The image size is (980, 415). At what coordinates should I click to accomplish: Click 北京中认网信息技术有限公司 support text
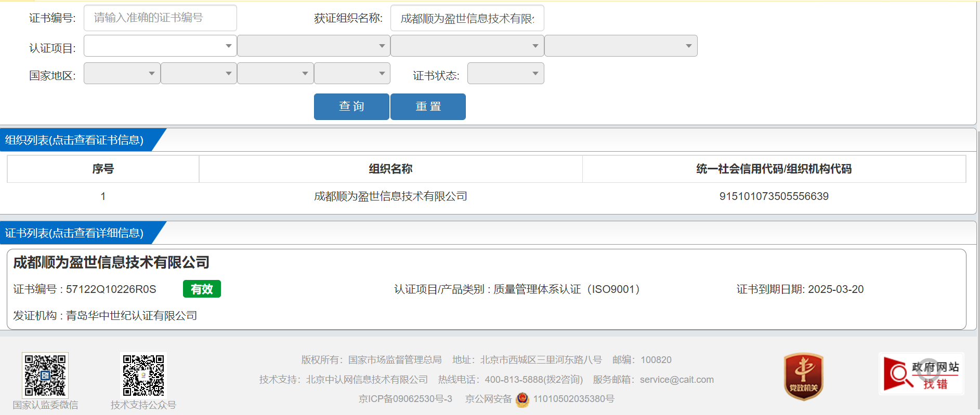point(367,380)
